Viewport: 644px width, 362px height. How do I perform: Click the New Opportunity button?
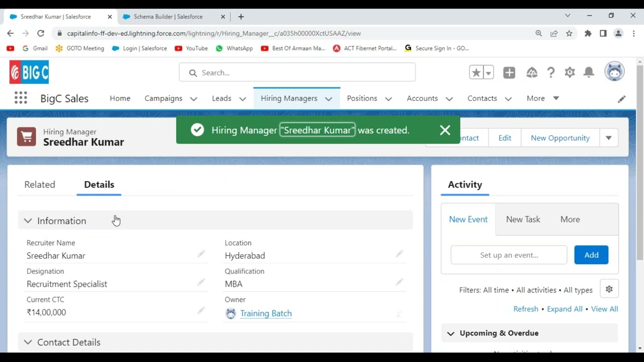coord(560,138)
